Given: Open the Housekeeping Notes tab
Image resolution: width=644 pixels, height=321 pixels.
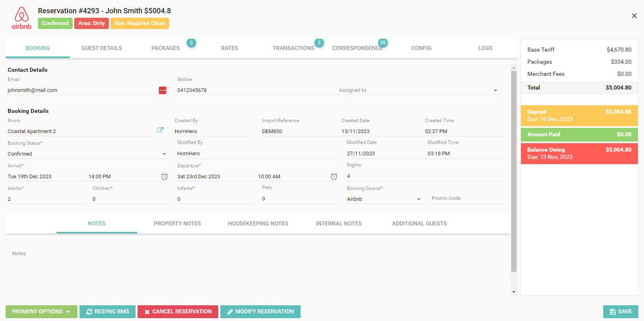Looking at the screenshot, I should [258, 223].
